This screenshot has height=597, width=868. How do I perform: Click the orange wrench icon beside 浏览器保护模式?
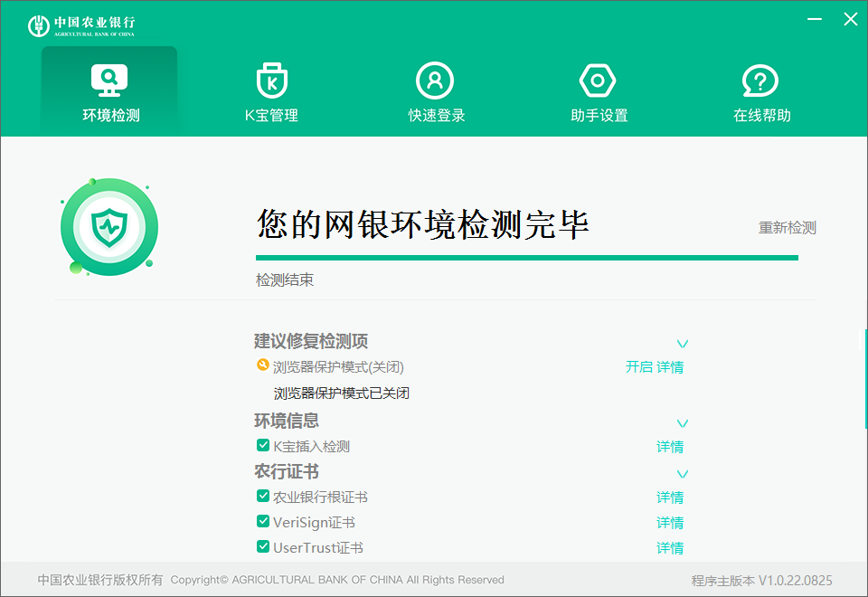tap(263, 366)
